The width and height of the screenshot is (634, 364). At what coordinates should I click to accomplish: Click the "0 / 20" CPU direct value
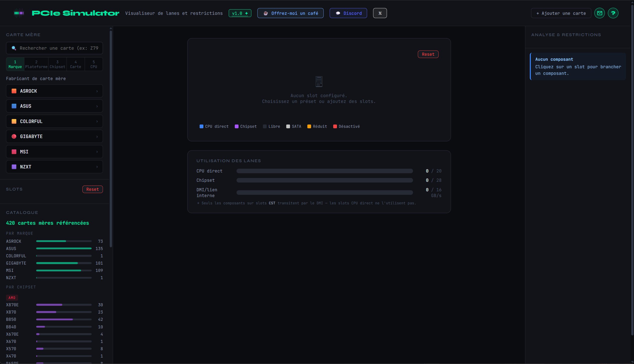[x=434, y=171]
